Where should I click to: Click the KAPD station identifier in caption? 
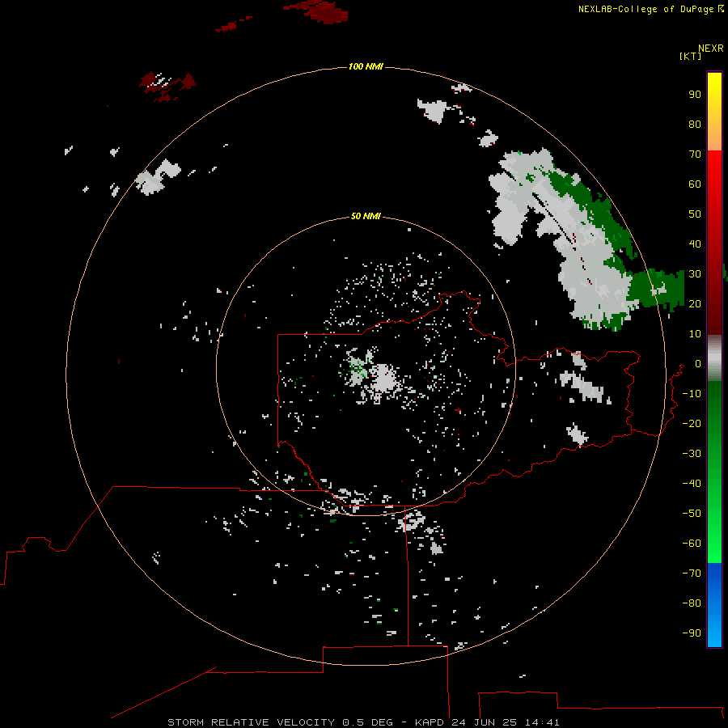tap(431, 722)
